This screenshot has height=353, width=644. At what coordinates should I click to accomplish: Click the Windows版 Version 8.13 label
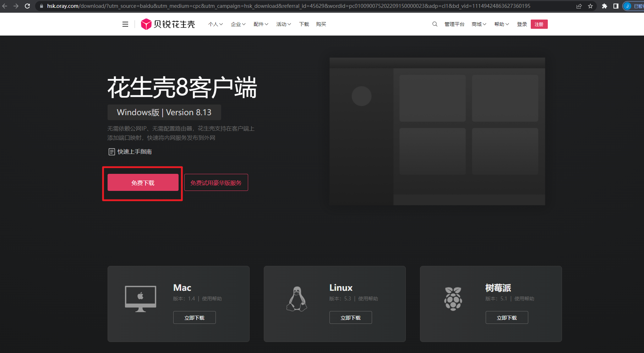tap(164, 112)
